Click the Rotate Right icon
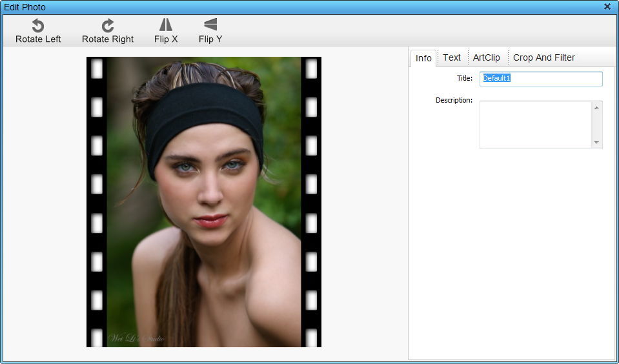The height and width of the screenshot is (364, 619). pyautogui.click(x=107, y=26)
